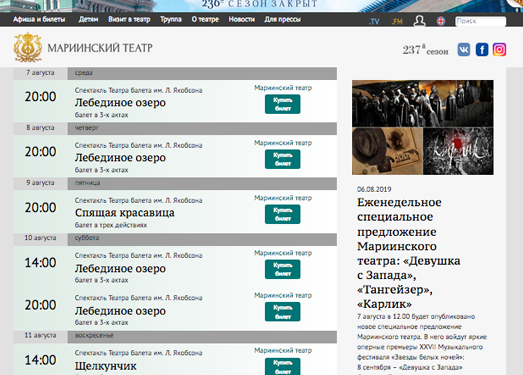The width and height of the screenshot is (523, 375).
Task: Open the Труппа menu item
Action: (x=171, y=19)
